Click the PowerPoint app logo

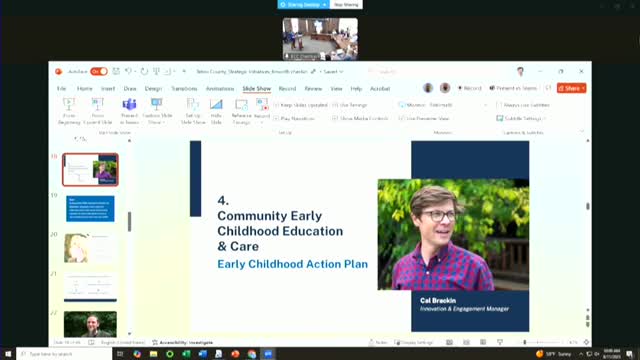tap(59, 71)
